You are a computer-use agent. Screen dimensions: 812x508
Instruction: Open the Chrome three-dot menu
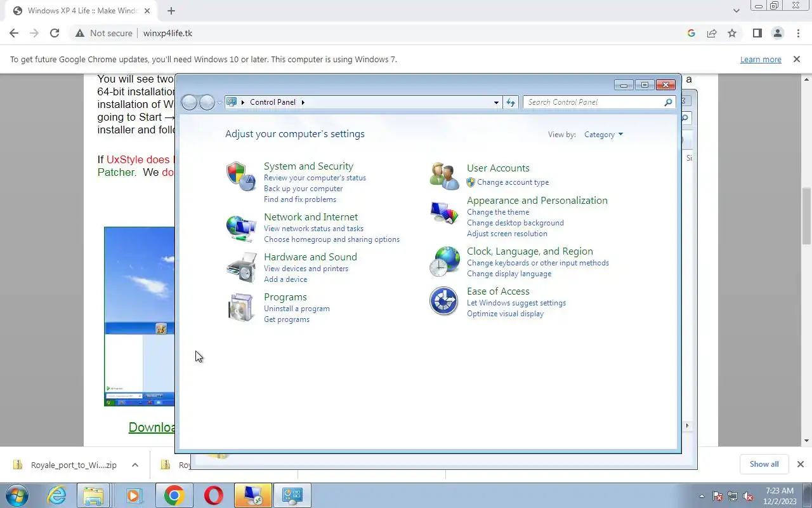click(x=798, y=33)
